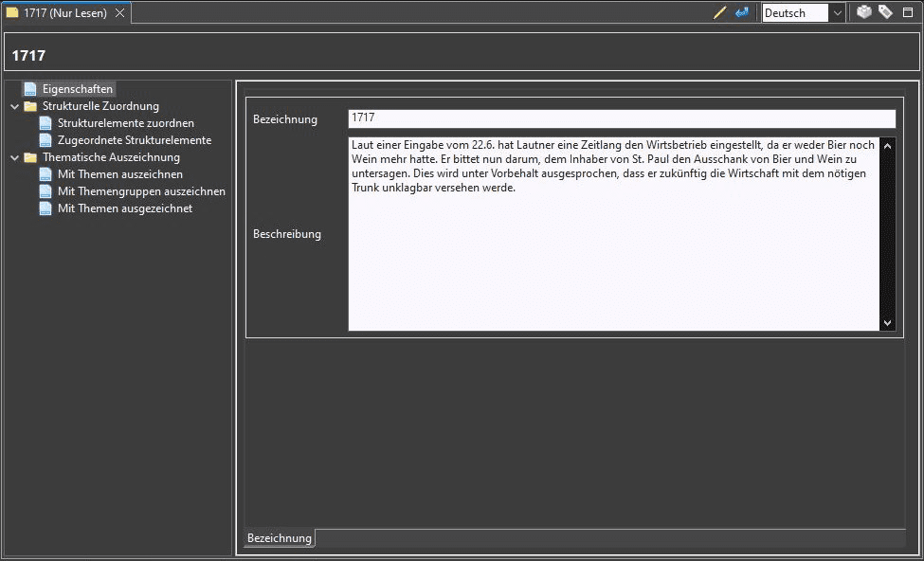Click the Beschreibung field label
This screenshot has height=561, width=924.
(x=287, y=234)
